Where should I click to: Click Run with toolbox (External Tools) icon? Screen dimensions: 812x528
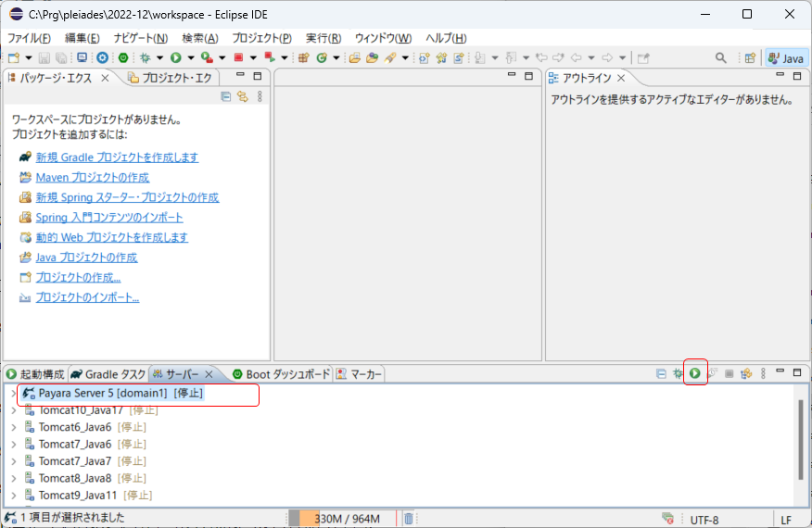(207, 58)
